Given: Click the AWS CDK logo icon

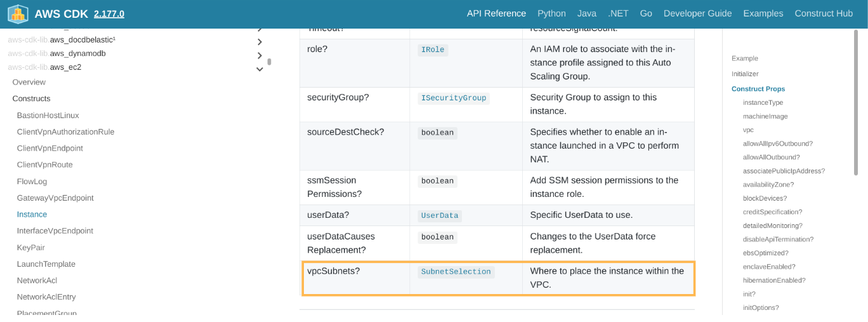Looking at the screenshot, I should click(18, 14).
